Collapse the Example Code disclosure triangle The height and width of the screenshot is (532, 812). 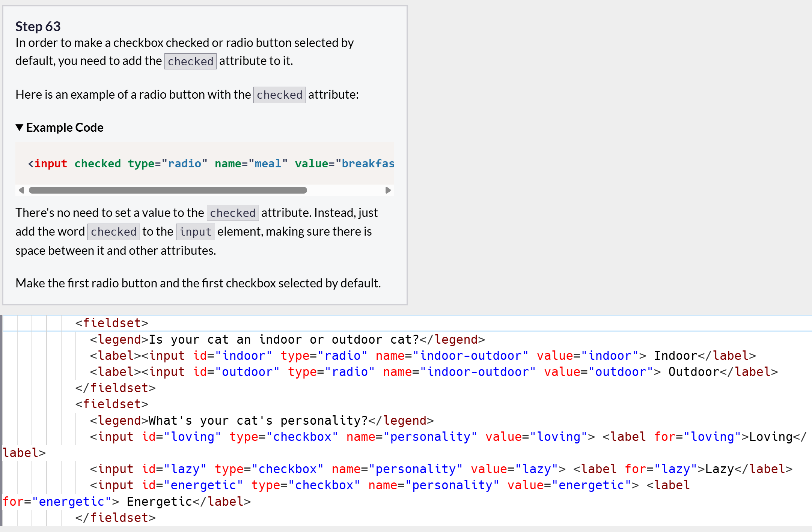tap(20, 128)
